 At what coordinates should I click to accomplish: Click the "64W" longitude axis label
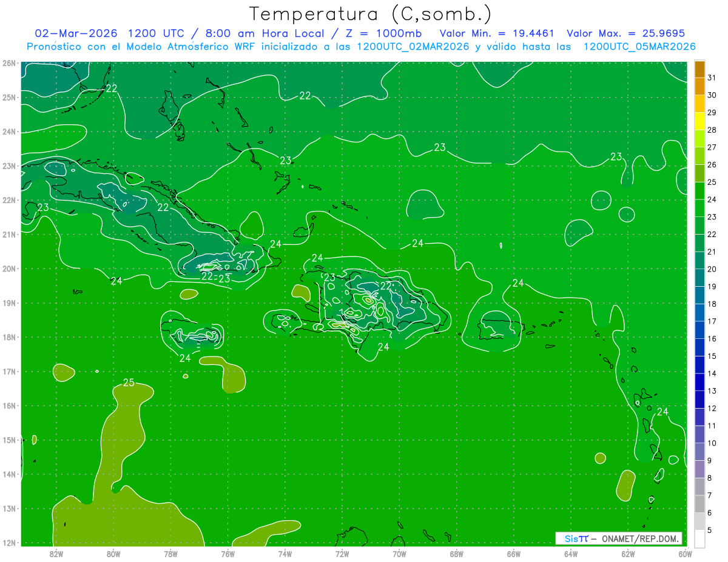(x=571, y=554)
